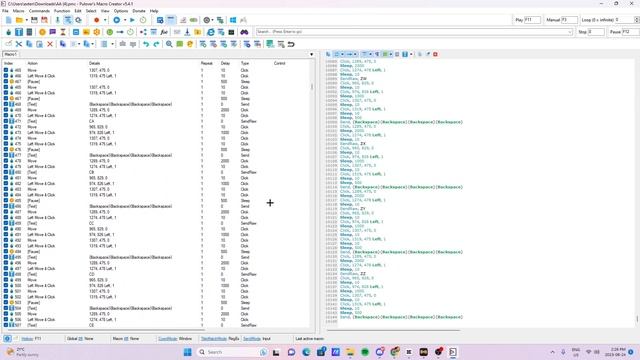Open the Commands menu
Screen dimensions: 640x360
click(x=39, y=11)
